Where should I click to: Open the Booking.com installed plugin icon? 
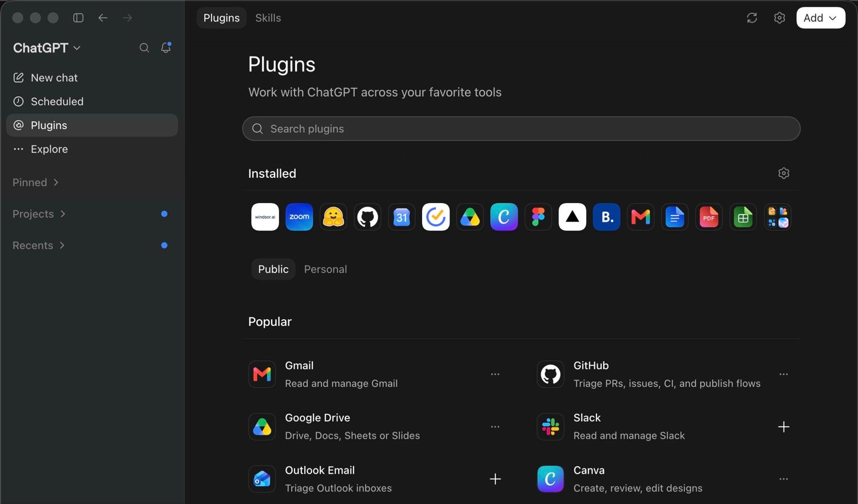(x=607, y=217)
